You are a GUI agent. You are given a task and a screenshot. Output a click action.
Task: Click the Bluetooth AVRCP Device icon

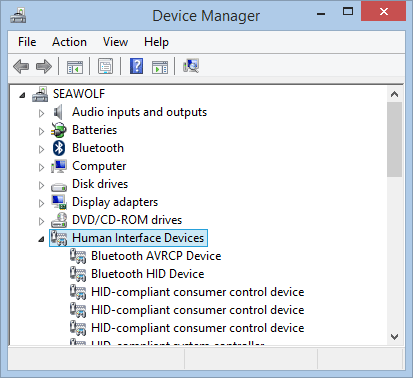pos(78,256)
